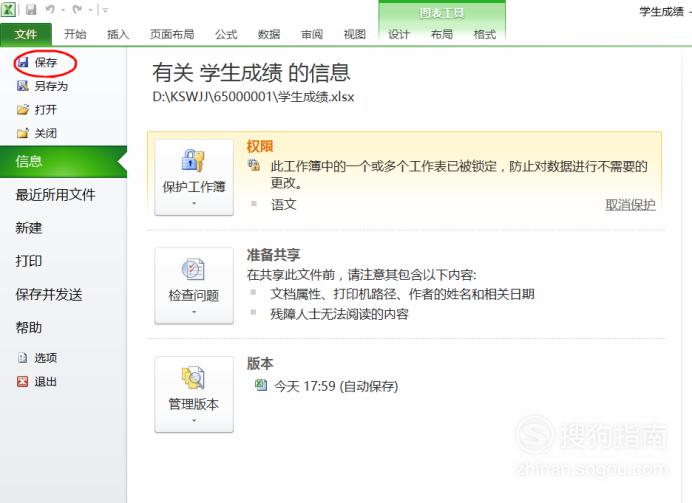The image size is (692, 503).
Task: Click the 保护工作簿 button label
Action: click(x=194, y=187)
